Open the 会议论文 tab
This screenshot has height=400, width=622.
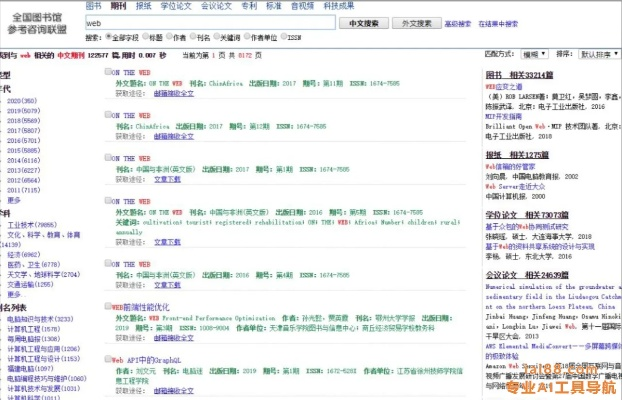pos(216,6)
